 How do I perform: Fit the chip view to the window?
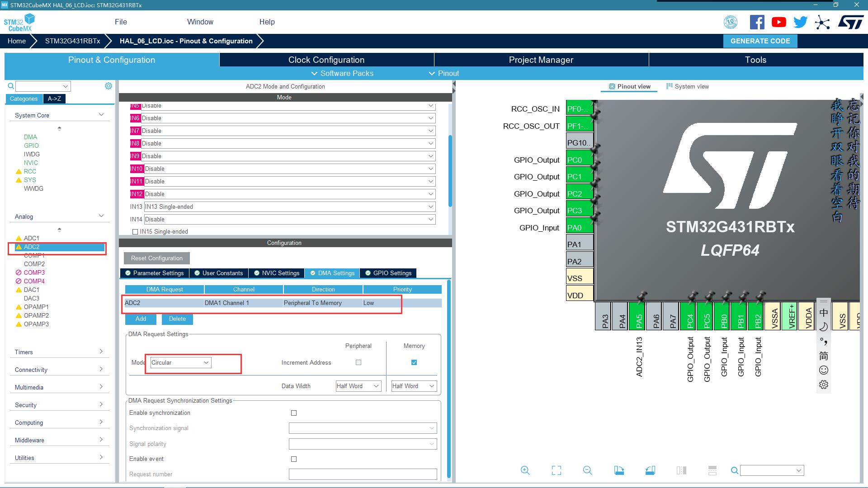557,470
